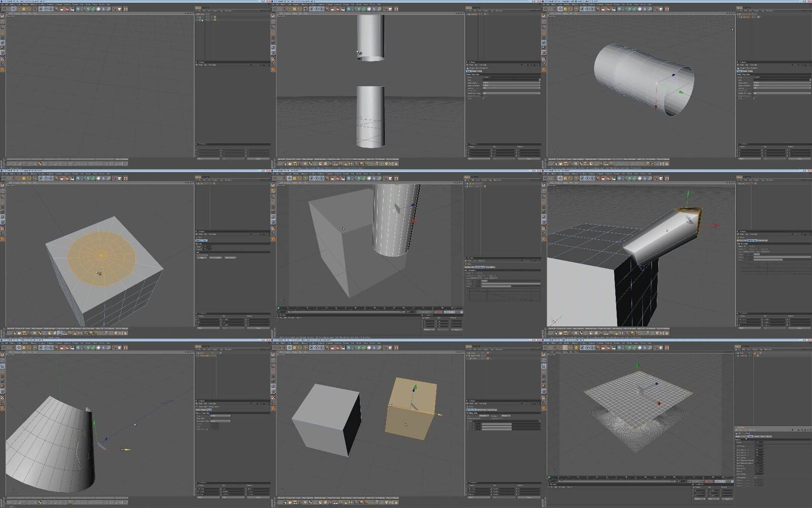The image size is (812, 508).
Task: Click the Render View icon in the empty-viewport window
Action: 61,9
